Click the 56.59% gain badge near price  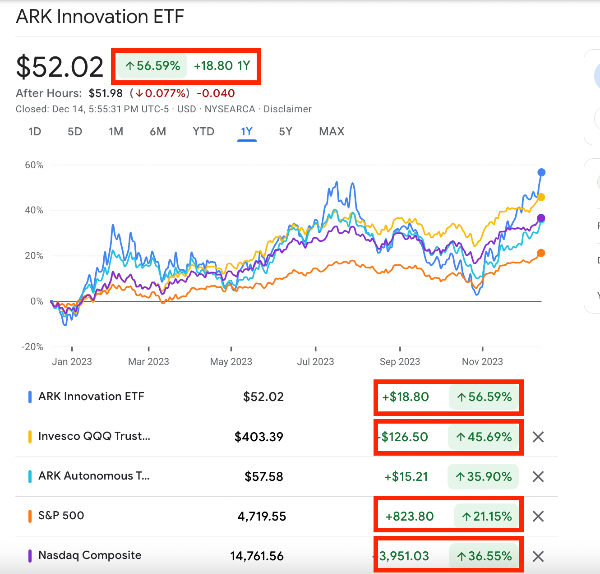click(152, 66)
